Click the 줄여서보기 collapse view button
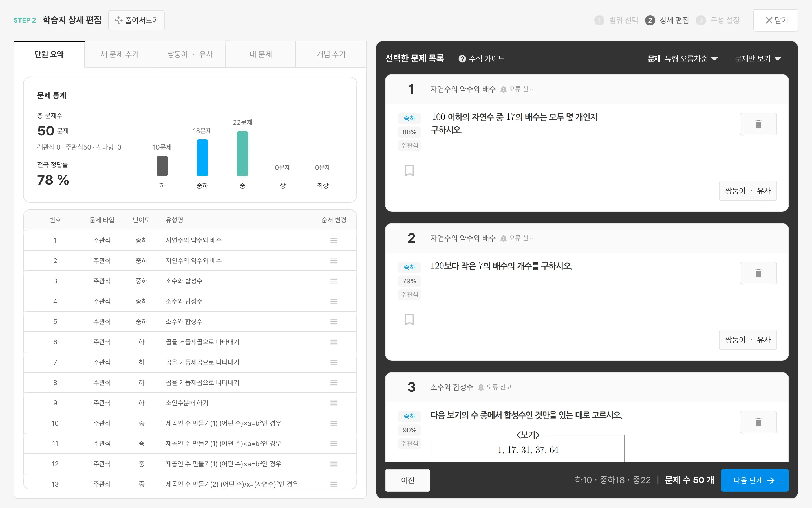 136,20
